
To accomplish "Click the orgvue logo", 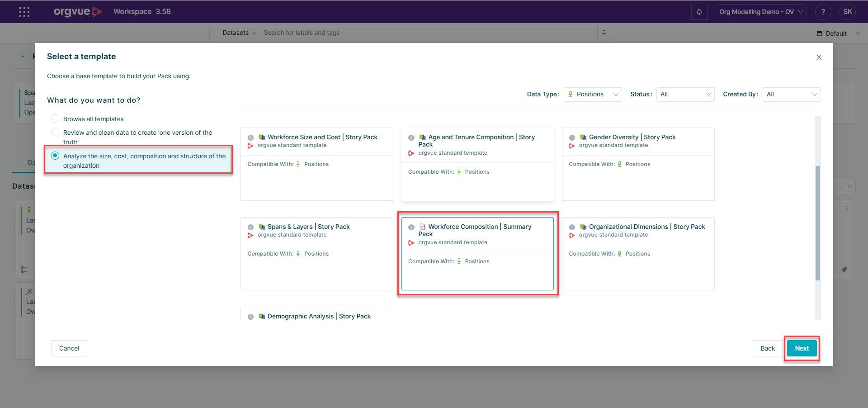I will (78, 12).
